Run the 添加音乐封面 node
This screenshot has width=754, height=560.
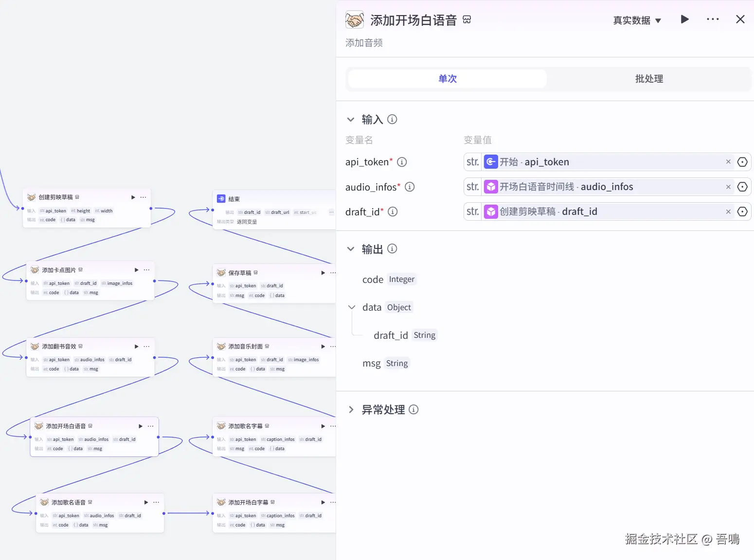tap(323, 347)
